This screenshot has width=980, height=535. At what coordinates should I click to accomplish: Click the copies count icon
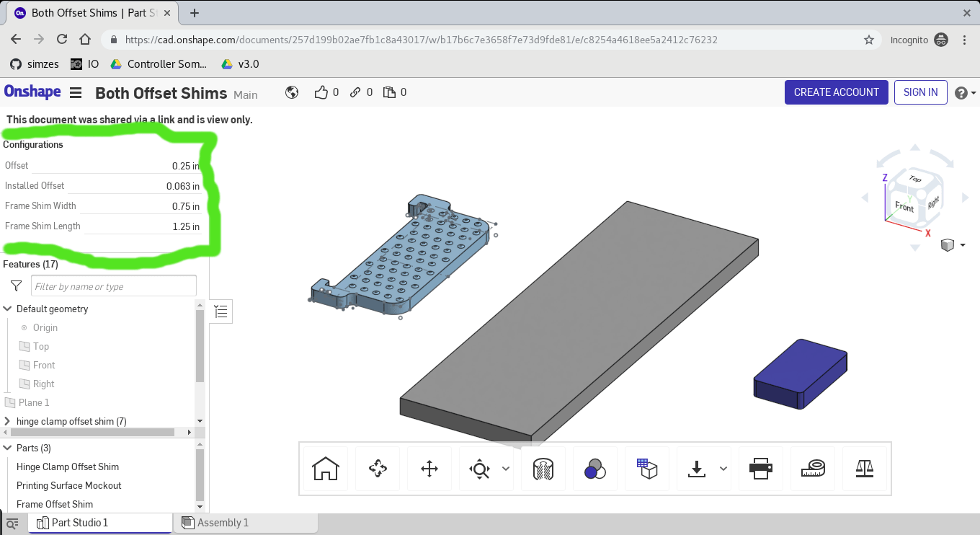[x=390, y=92]
